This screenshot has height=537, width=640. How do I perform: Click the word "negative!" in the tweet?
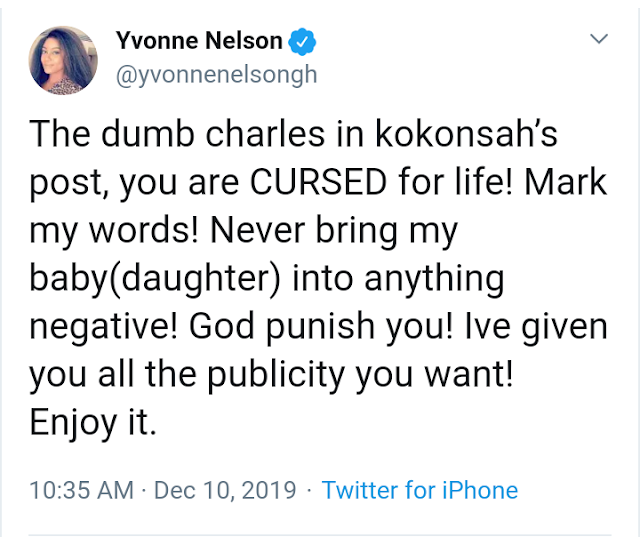tap(104, 327)
